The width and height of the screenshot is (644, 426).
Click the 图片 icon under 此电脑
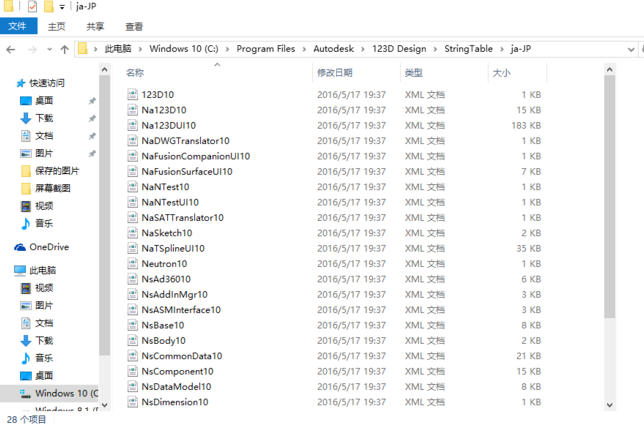pos(25,306)
